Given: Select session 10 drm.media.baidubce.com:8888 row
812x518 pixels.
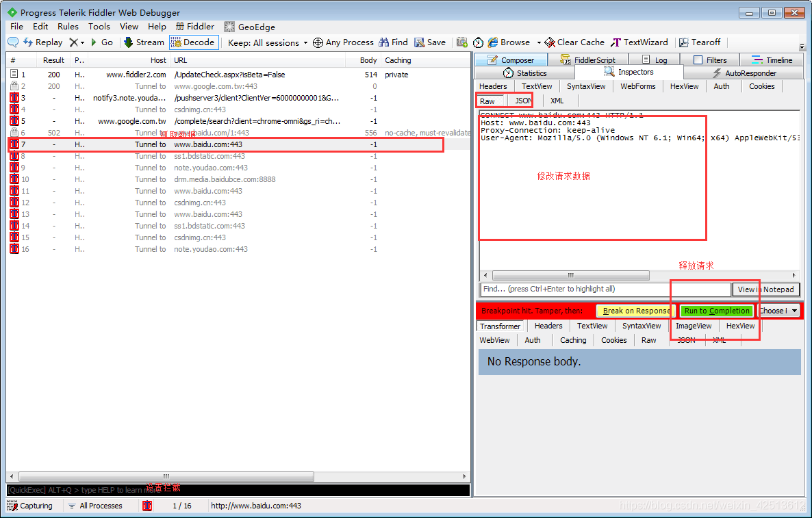Looking at the screenshot, I should [238, 179].
